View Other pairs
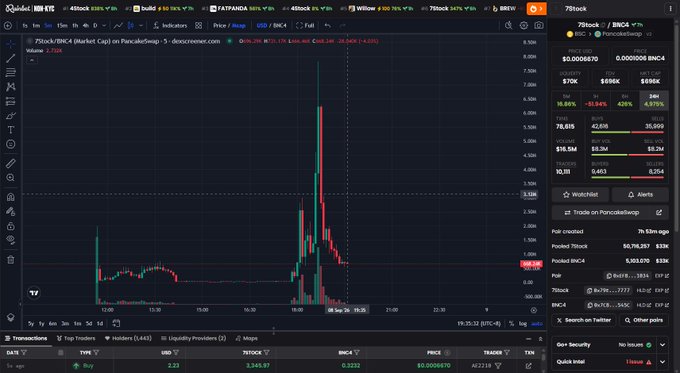Viewport: 680px width, 373px height. click(x=644, y=320)
